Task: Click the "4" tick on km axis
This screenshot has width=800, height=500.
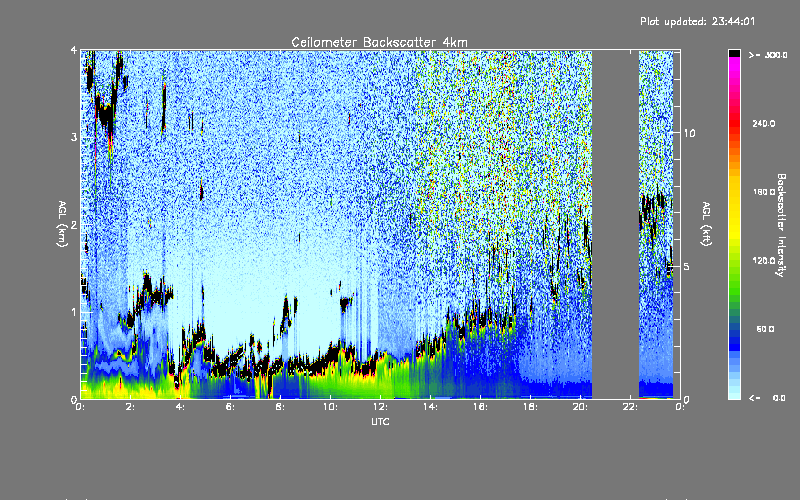Action: [x=74, y=50]
